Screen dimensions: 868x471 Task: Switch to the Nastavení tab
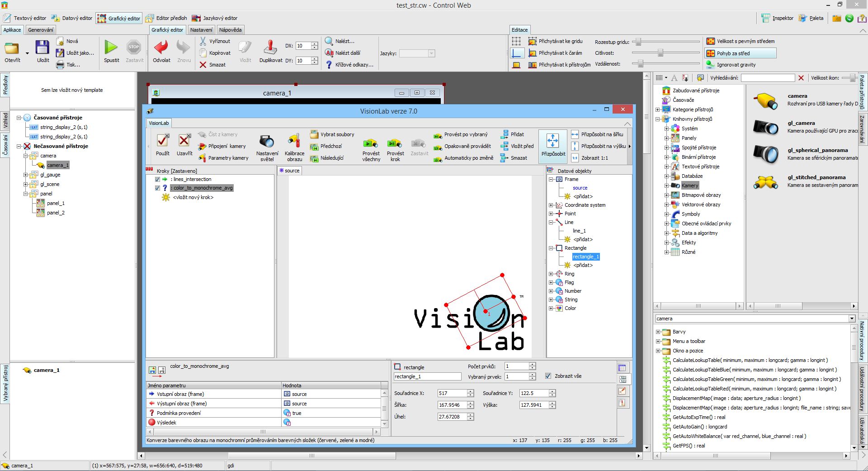click(201, 30)
